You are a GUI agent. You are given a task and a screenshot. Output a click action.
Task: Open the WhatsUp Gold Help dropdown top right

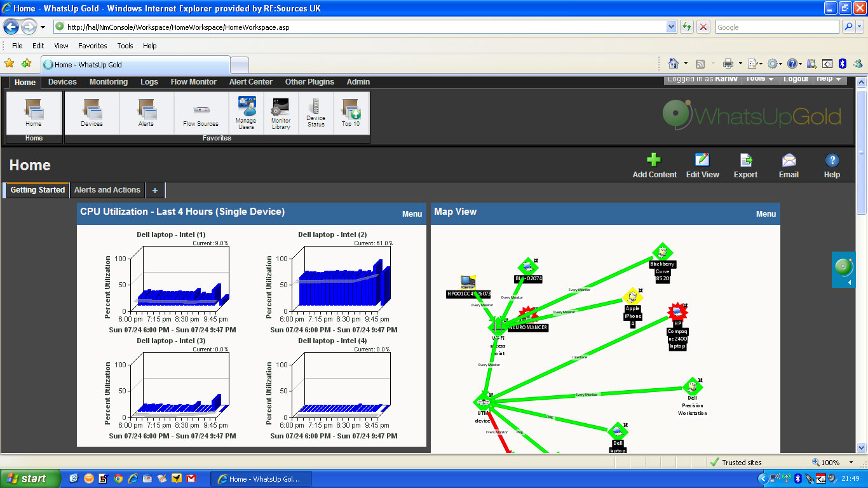[x=829, y=79]
